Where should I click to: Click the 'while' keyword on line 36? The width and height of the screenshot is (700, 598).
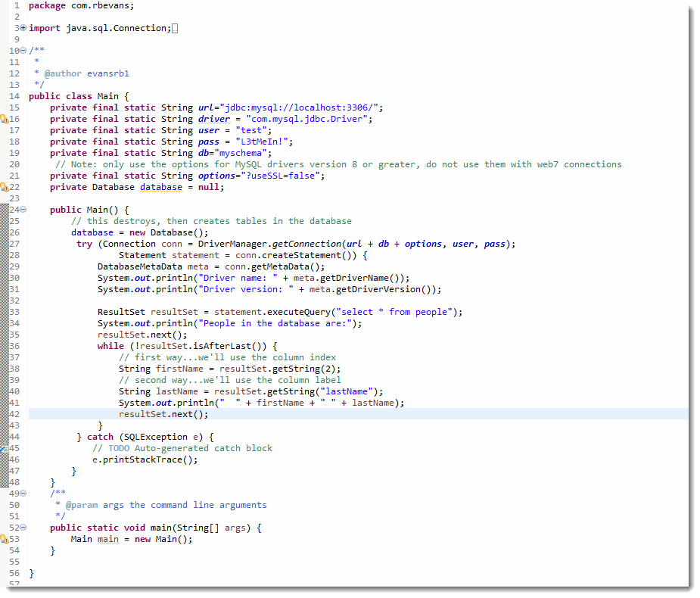coord(110,346)
